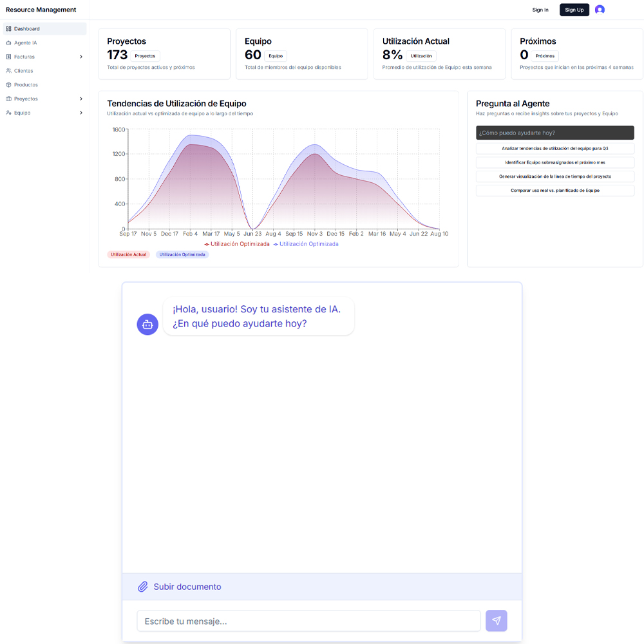644x644 pixels.
Task: Click the paperclip attach icon
Action: click(143, 587)
